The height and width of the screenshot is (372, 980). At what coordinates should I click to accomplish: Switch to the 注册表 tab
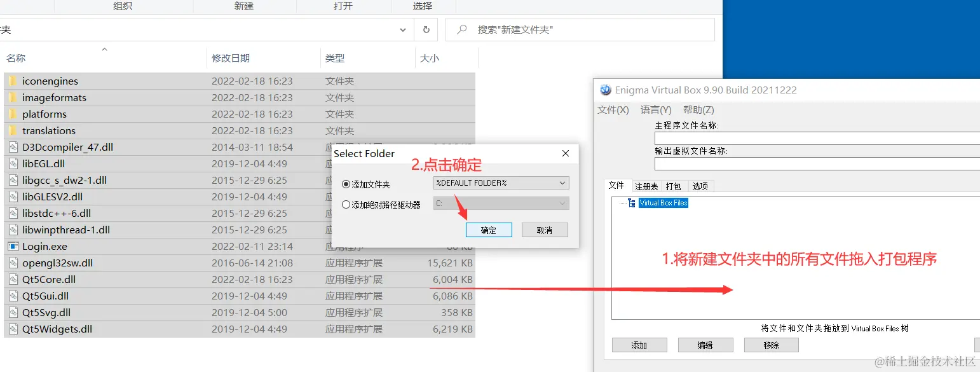coord(646,186)
